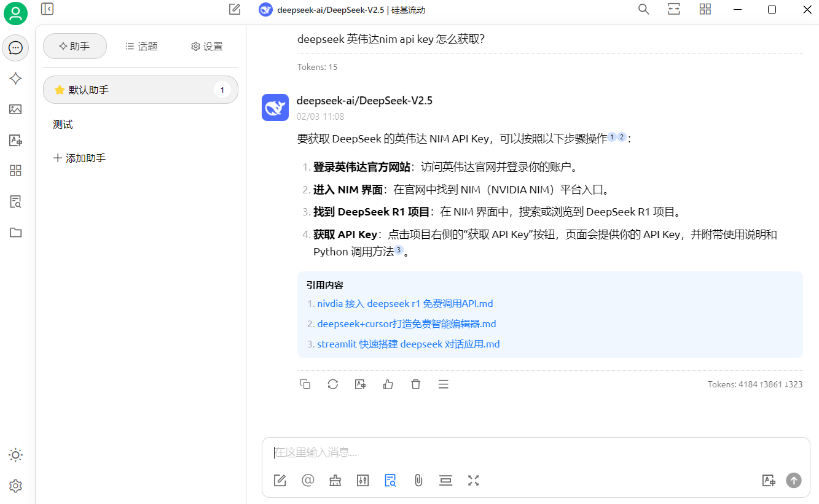Open chat parameter sliders settings icon
The width and height of the screenshot is (819, 504).
[363, 481]
